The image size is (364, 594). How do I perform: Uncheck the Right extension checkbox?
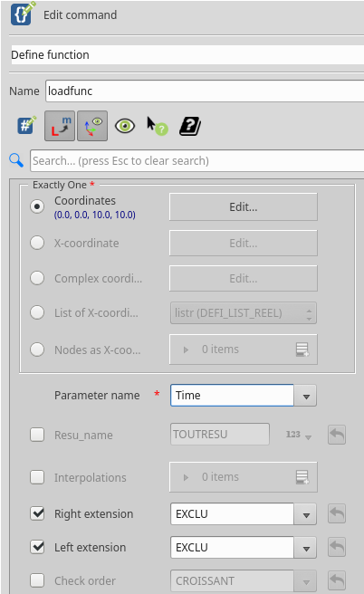[37, 513]
